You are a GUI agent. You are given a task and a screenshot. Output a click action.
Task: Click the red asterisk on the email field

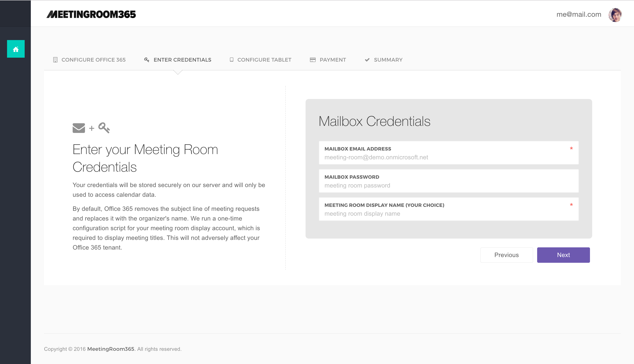point(571,149)
